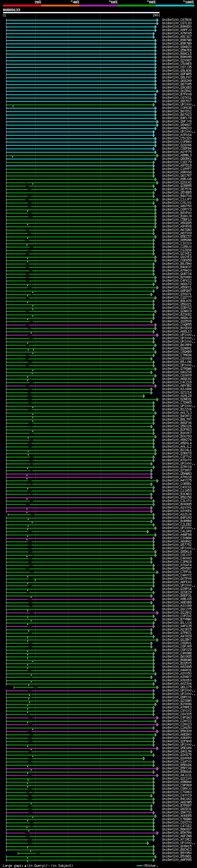Click UniRef100_Q5N7E8 in the hit list
Screen dimensions: 197x868
pyautogui.click(x=176, y=50)
